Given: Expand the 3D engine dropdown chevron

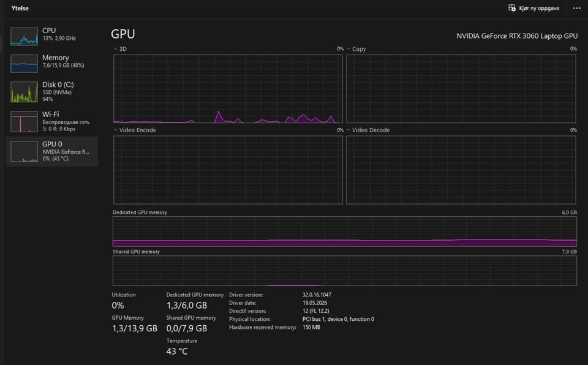Looking at the screenshot, I should [x=116, y=49].
